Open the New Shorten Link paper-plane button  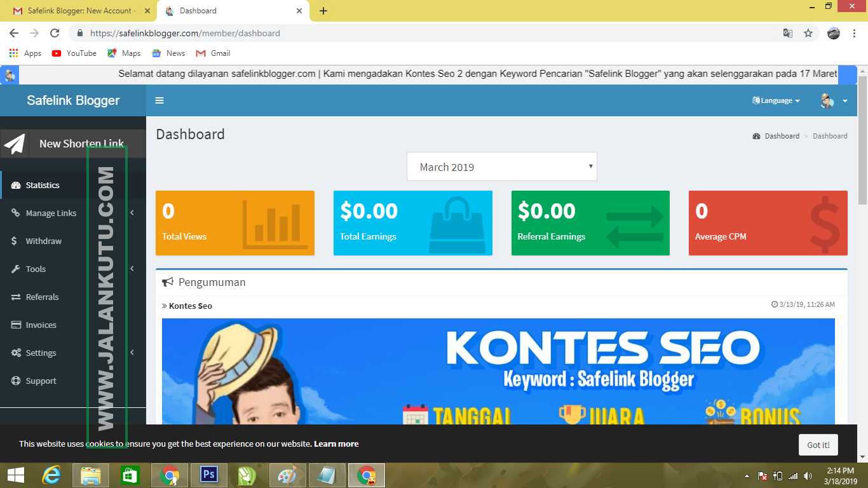(x=73, y=144)
